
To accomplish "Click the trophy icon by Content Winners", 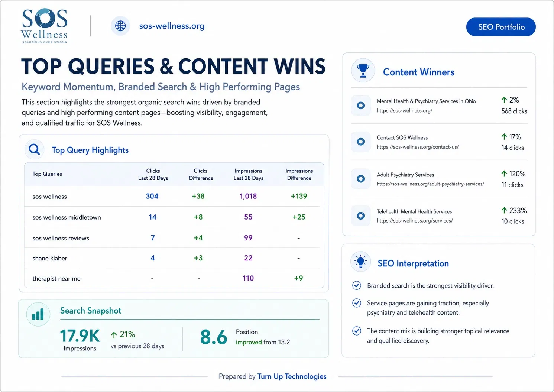I will (363, 71).
